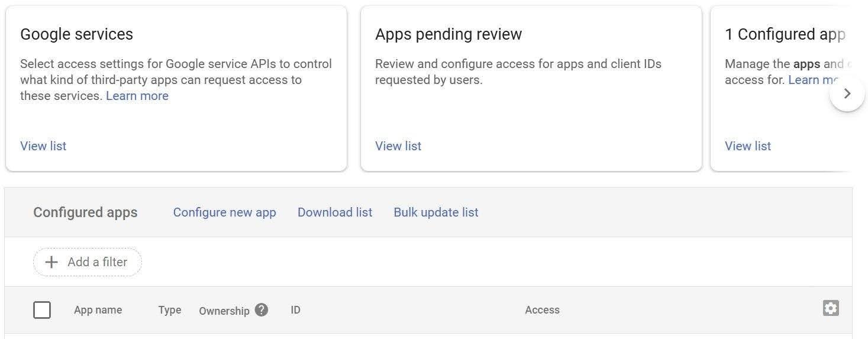This screenshot has width=868, height=339.
Task: Click the Access column header
Action: point(542,310)
